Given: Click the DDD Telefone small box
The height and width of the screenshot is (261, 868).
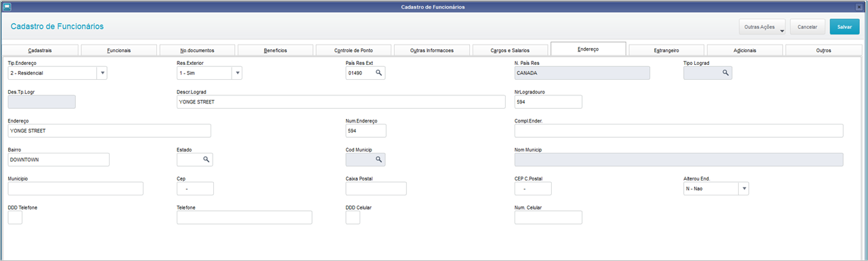Looking at the screenshot, I should tap(15, 218).
